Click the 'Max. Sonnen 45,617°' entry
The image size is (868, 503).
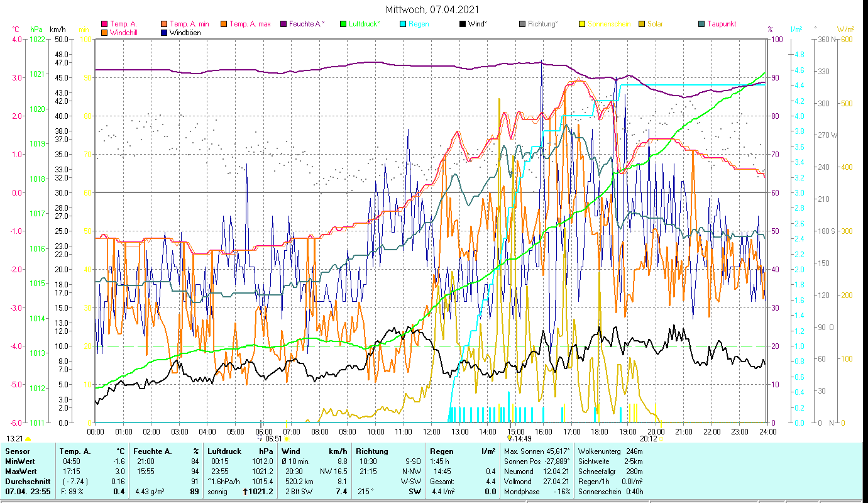pos(537,451)
